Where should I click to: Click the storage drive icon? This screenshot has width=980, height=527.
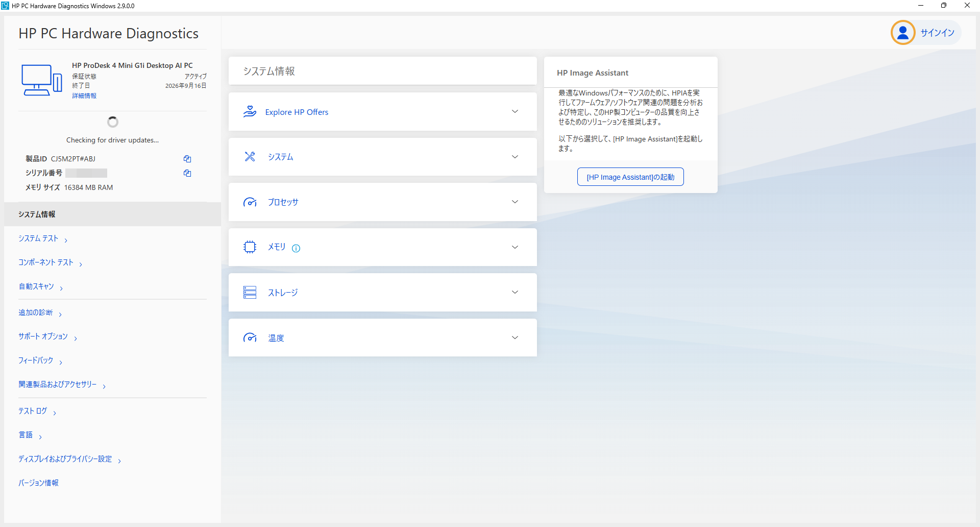pos(250,293)
